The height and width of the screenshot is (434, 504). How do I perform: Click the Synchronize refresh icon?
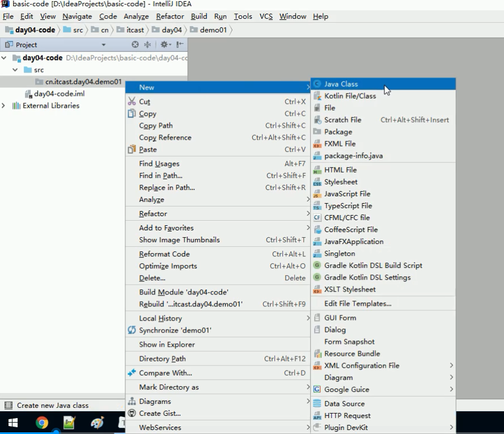(132, 330)
